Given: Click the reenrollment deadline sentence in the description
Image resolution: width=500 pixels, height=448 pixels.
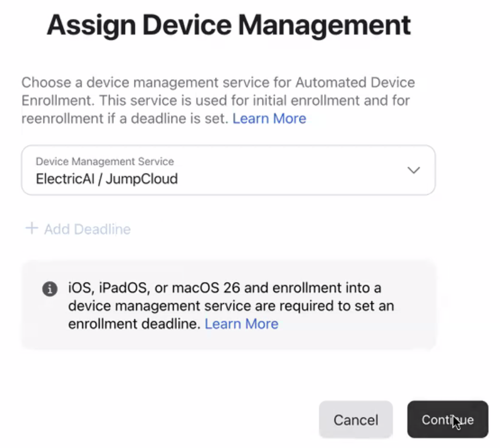Looking at the screenshot, I should [126, 118].
